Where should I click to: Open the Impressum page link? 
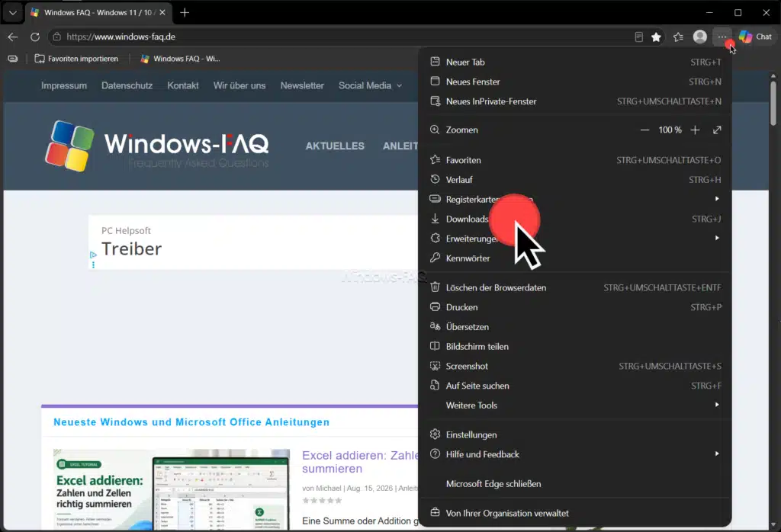coord(64,85)
